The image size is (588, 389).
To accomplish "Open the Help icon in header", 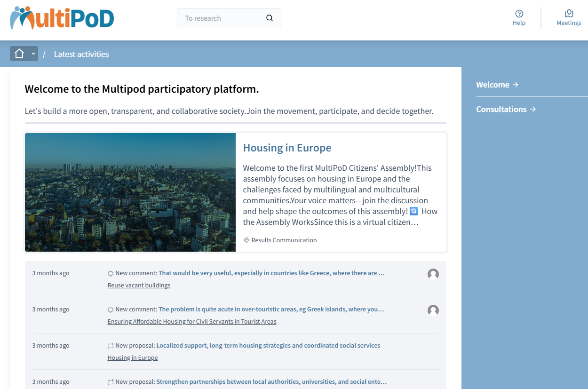I will (519, 14).
